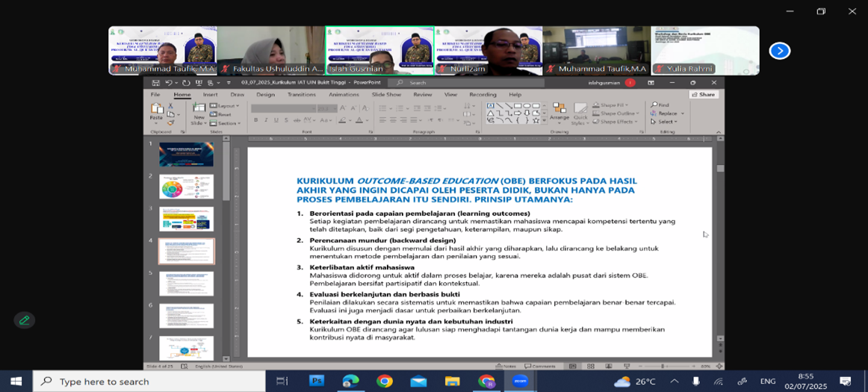Click the Zoom icon in the taskbar
This screenshot has height=392, width=868.
[x=520, y=381]
